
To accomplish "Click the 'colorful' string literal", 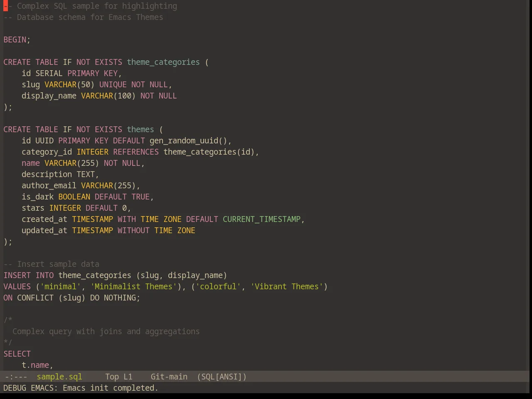I will point(218,286).
